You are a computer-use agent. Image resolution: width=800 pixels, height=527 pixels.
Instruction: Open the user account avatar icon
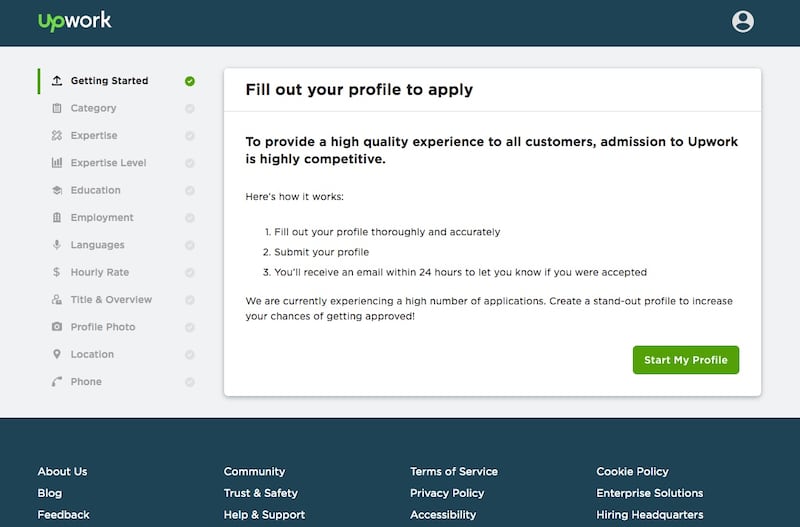pos(742,21)
